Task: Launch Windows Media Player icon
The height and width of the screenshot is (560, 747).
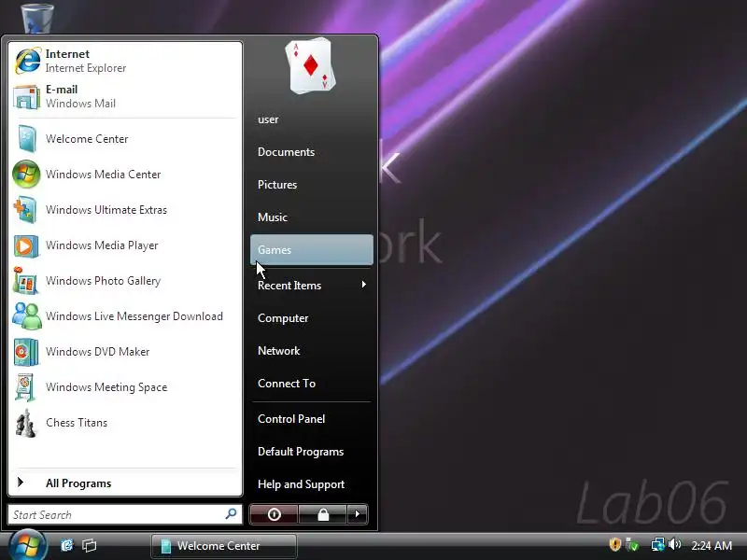Action: (x=26, y=245)
